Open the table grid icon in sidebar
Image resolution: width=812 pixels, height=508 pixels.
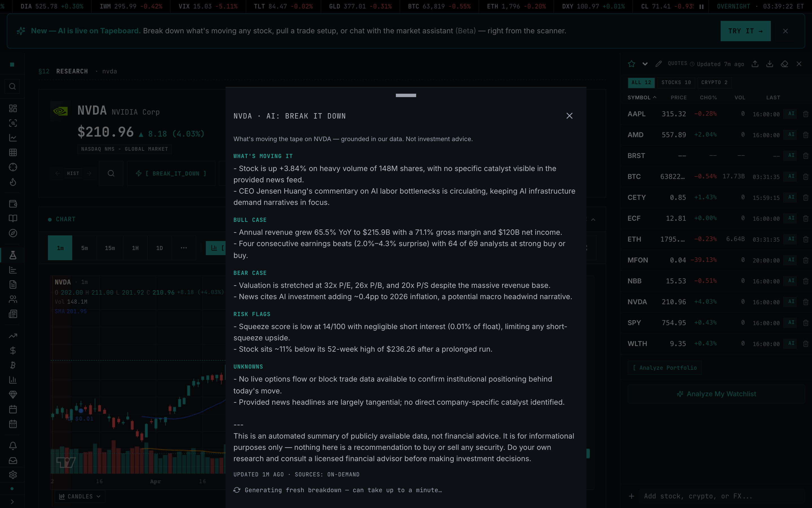[x=13, y=152]
